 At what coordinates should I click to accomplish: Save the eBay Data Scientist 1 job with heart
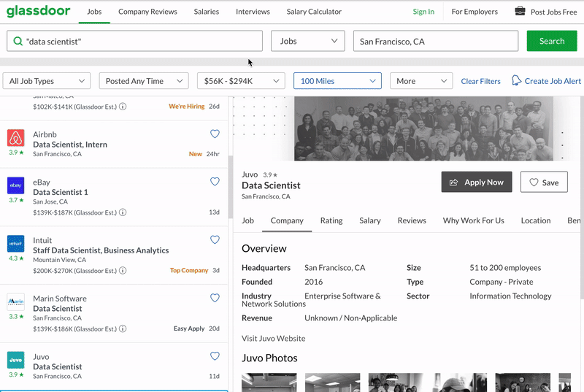(x=215, y=181)
